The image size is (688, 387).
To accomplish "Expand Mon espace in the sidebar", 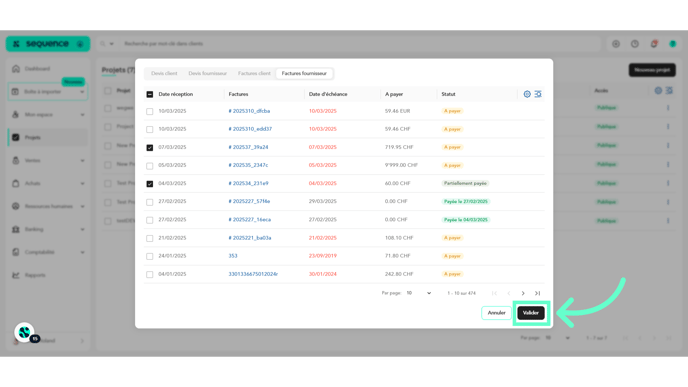I will click(x=47, y=115).
